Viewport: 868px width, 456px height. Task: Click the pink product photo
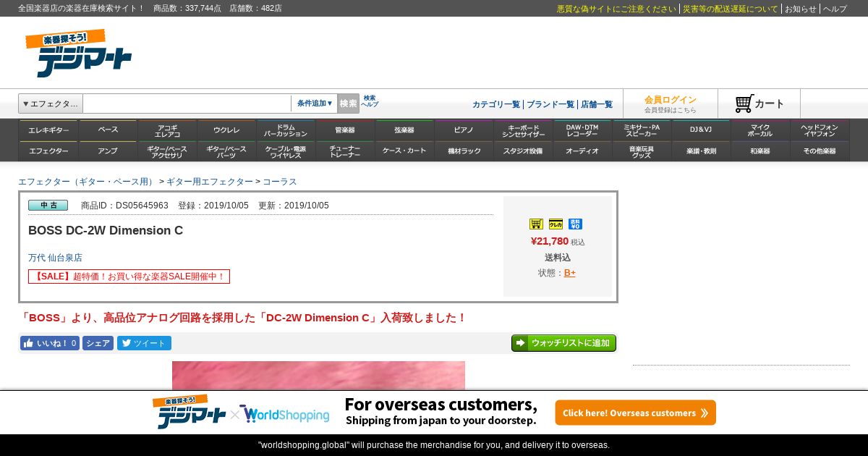[318, 375]
